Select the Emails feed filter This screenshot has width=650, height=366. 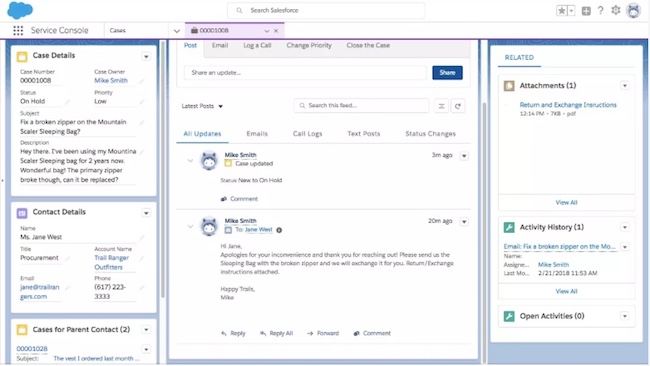tap(257, 134)
